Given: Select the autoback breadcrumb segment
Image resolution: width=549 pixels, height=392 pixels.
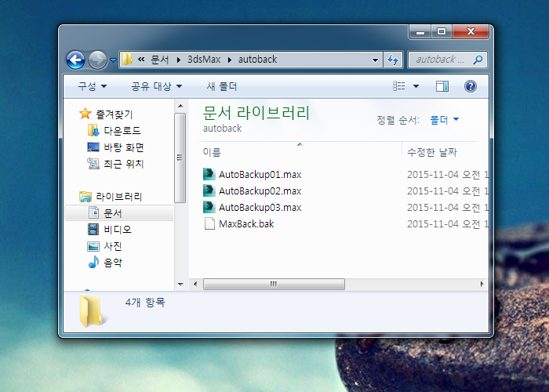Looking at the screenshot, I should point(258,60).
